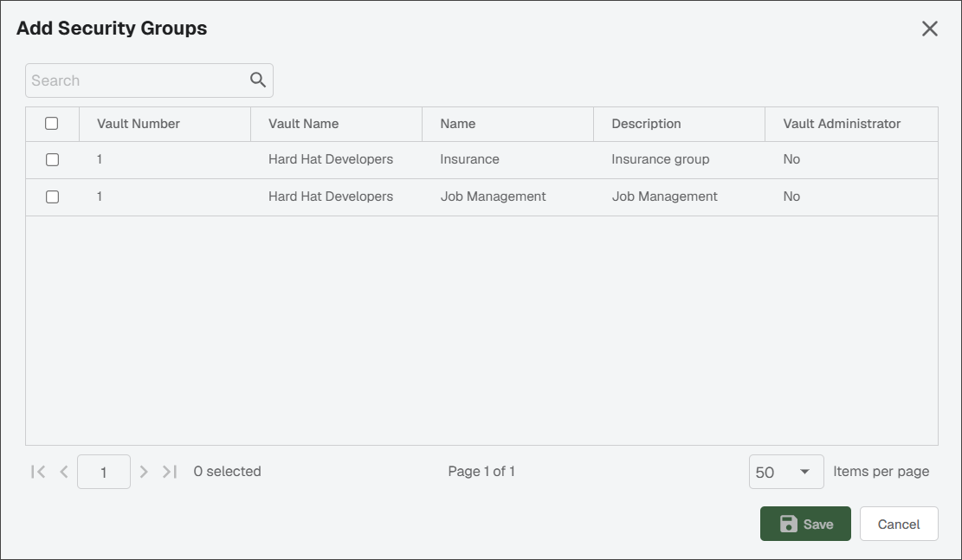This screenshot has width=962, height=560.
Task: Click the Page 1 of 1 label
Action: click(x=481, y=471)
